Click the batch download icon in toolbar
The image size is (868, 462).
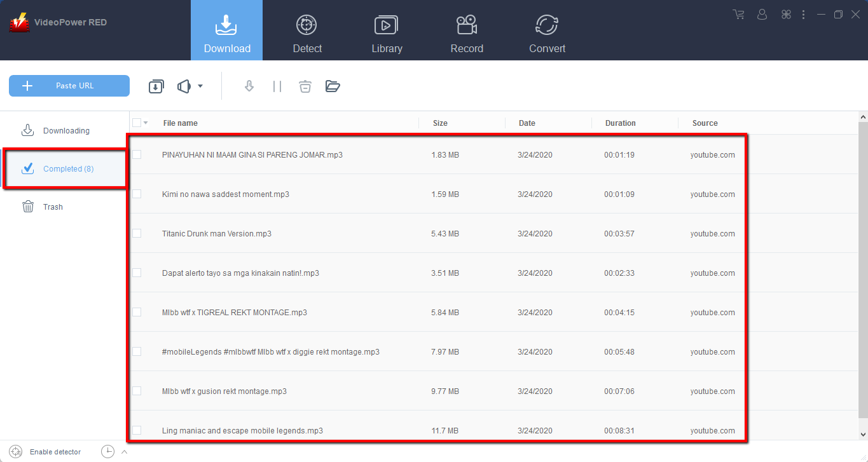pyautogui.click(x=156, y=86)
